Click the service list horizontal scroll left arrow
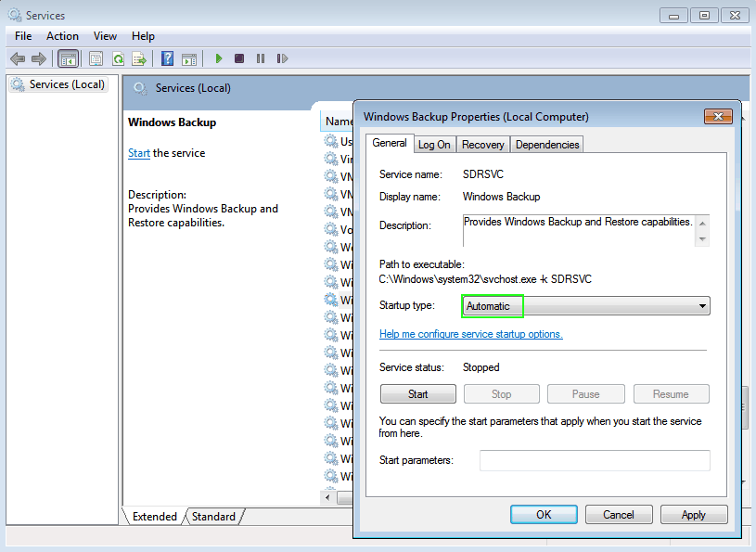 (327, 497)
